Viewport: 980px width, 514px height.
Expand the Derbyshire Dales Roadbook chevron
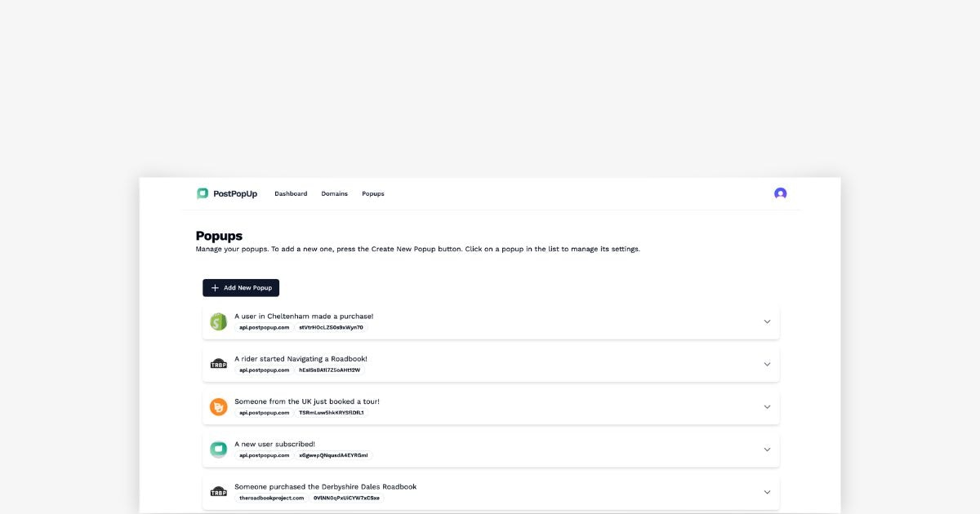(767, 492)
